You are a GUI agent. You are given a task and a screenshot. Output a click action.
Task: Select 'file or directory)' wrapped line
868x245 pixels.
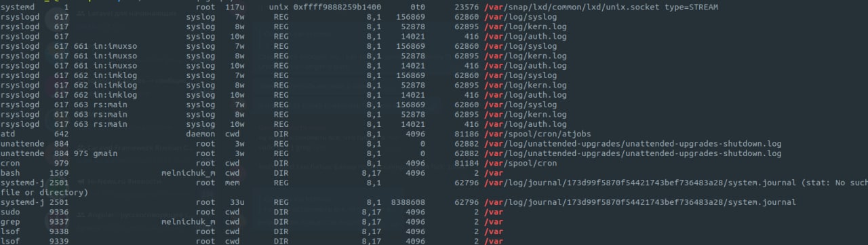[45, 193]
